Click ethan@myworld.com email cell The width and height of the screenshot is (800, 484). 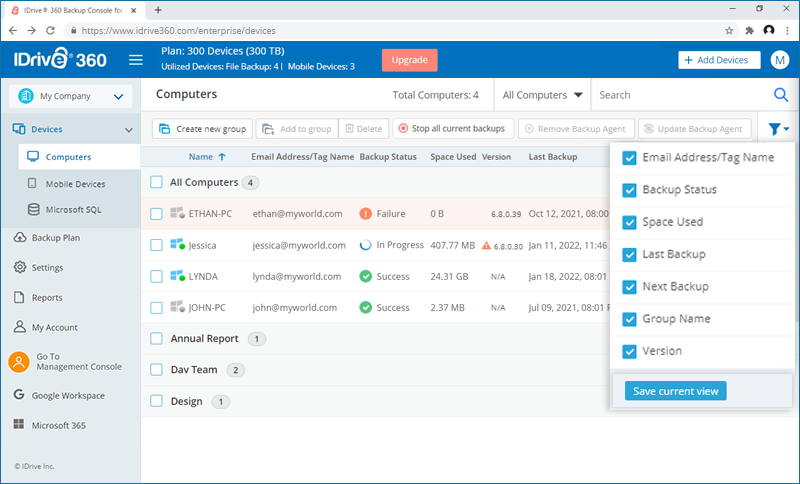(x=297, y=214)
